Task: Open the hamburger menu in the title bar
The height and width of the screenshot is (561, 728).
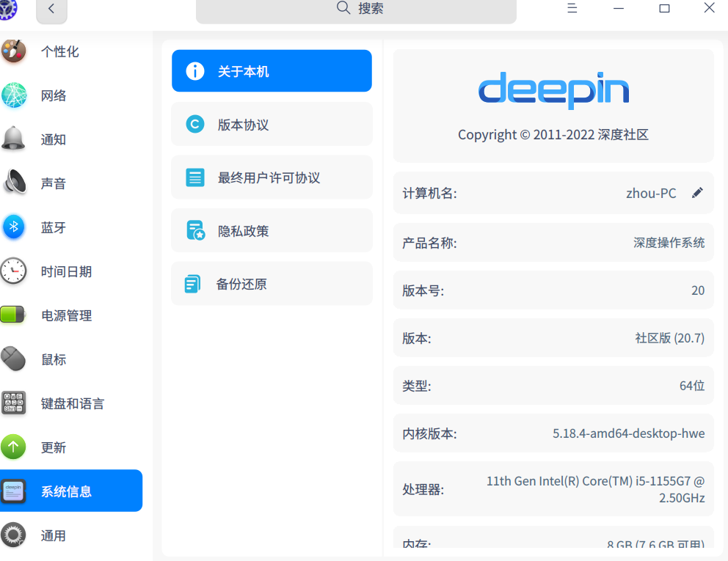Action: point(572,8)
